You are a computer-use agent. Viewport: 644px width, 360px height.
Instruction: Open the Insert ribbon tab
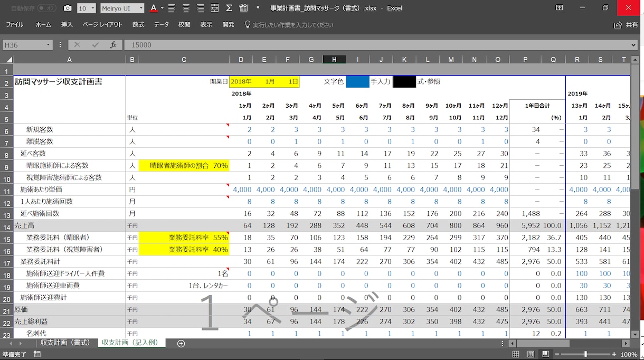(x=67, y=25)
